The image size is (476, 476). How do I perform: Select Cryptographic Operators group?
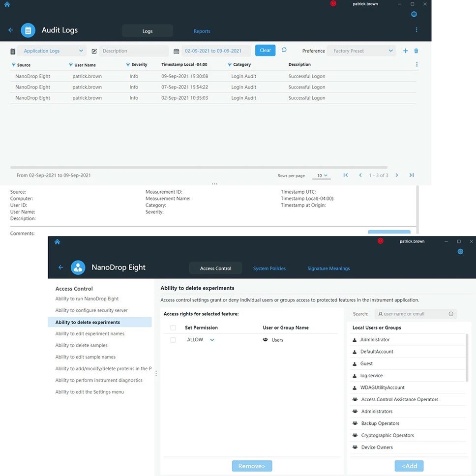(x=408, y=435)
